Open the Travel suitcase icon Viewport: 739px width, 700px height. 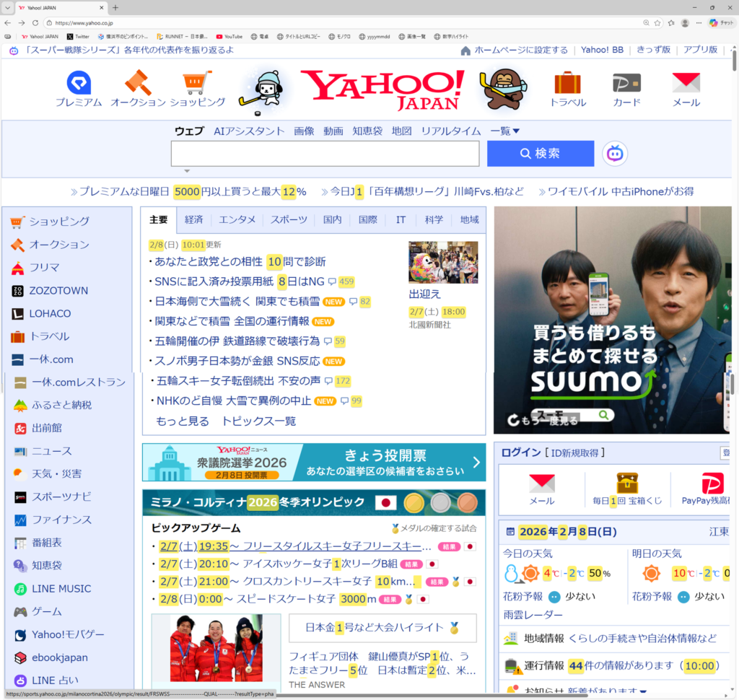[567, 84]
